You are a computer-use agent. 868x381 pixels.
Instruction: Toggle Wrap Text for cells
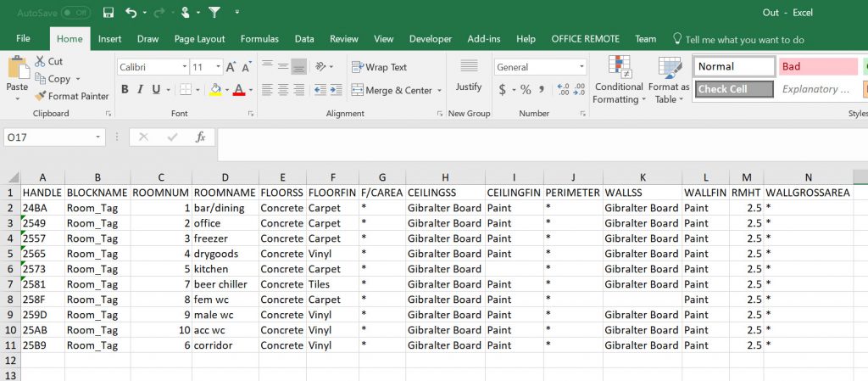point(379,67)
